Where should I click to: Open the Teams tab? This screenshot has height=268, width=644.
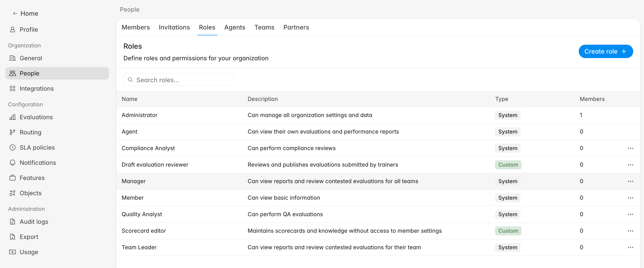coord(264,27)
